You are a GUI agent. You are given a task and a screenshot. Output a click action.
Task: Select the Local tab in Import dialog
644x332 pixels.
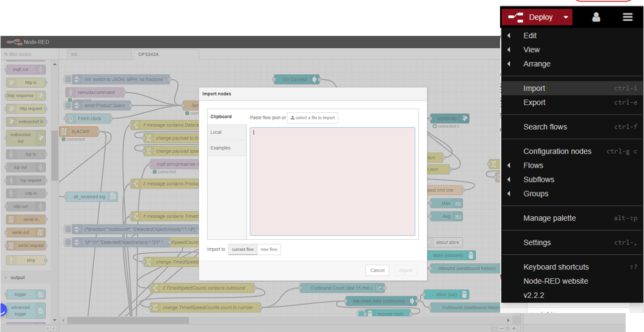(x=227, y=132)
